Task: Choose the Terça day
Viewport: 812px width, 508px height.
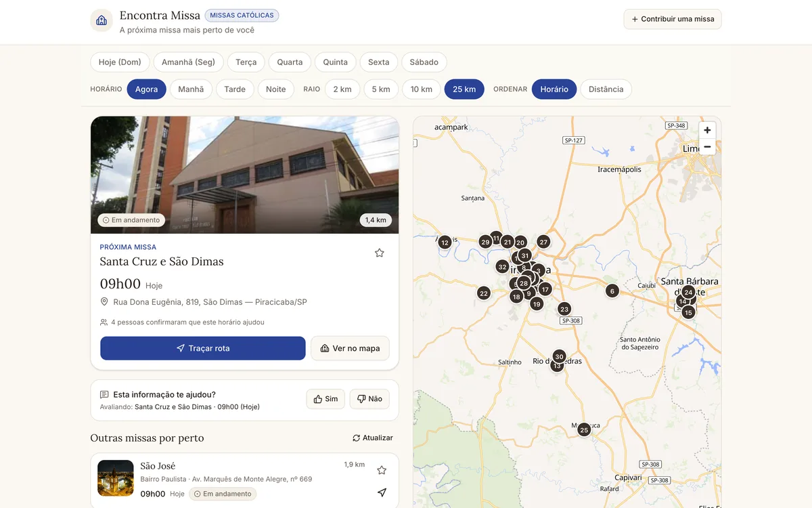Action: coord(246,62)
